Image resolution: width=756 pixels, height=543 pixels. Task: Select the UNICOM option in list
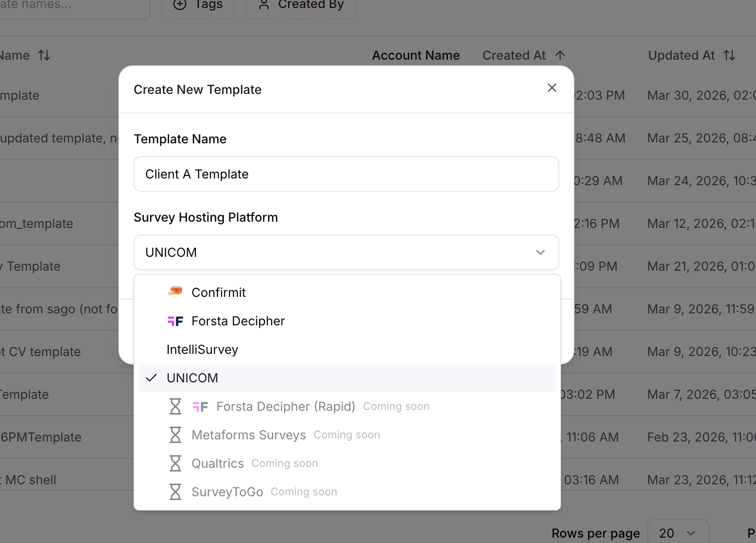(192, 378)
